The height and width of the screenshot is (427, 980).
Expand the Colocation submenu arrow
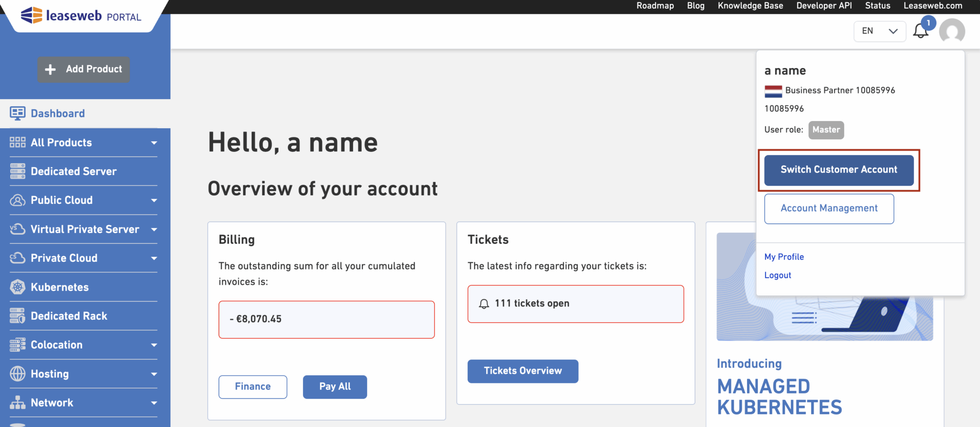154,345
